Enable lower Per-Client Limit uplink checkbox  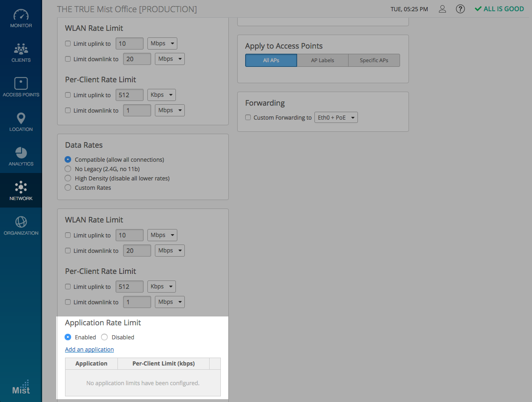point(68,287)
